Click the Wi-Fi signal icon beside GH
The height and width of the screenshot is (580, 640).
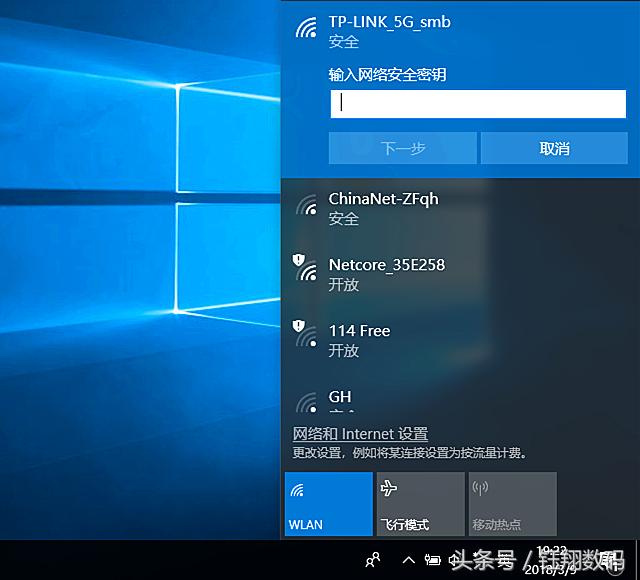(x=306, y=402)
